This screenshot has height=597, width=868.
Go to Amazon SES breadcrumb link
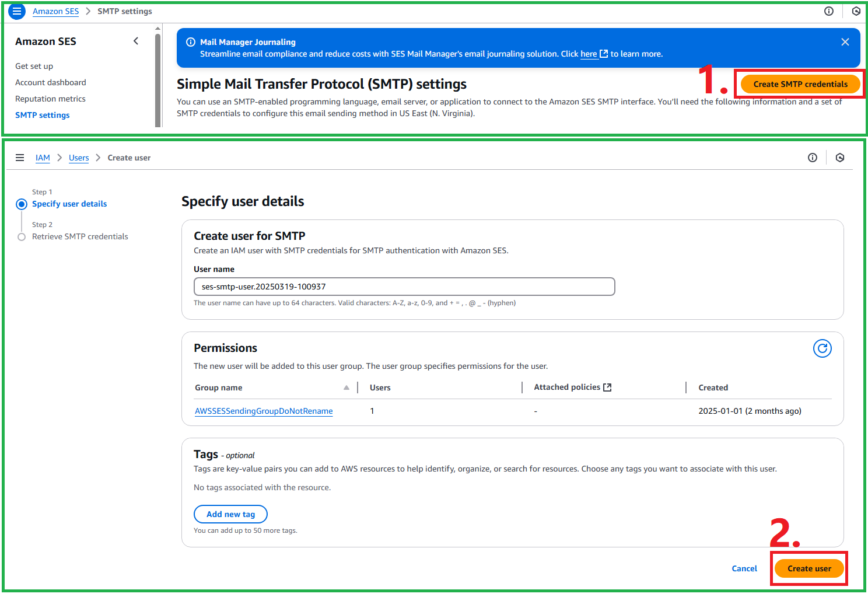coord(55,11)
